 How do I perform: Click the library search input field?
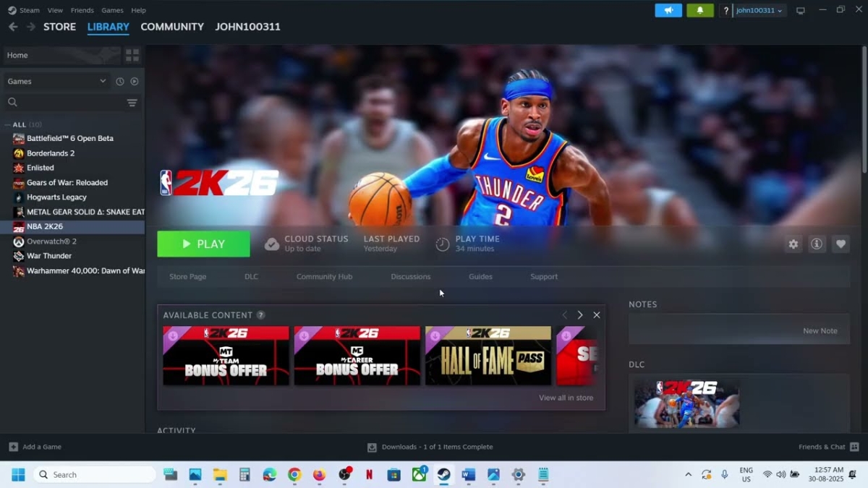[72, 103]
